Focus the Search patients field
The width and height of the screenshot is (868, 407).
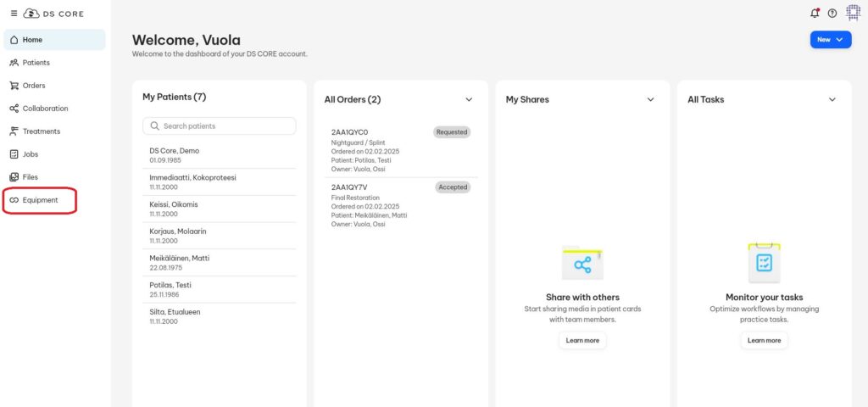coord(225,126)
